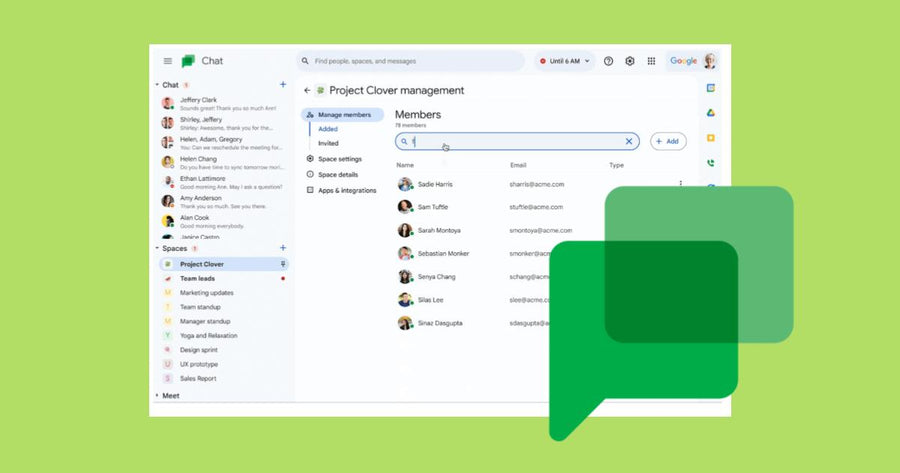Screen dimensions: 900x473
Task: Open the Shirley, Jeffery group chat
Action: coord(223,123)
